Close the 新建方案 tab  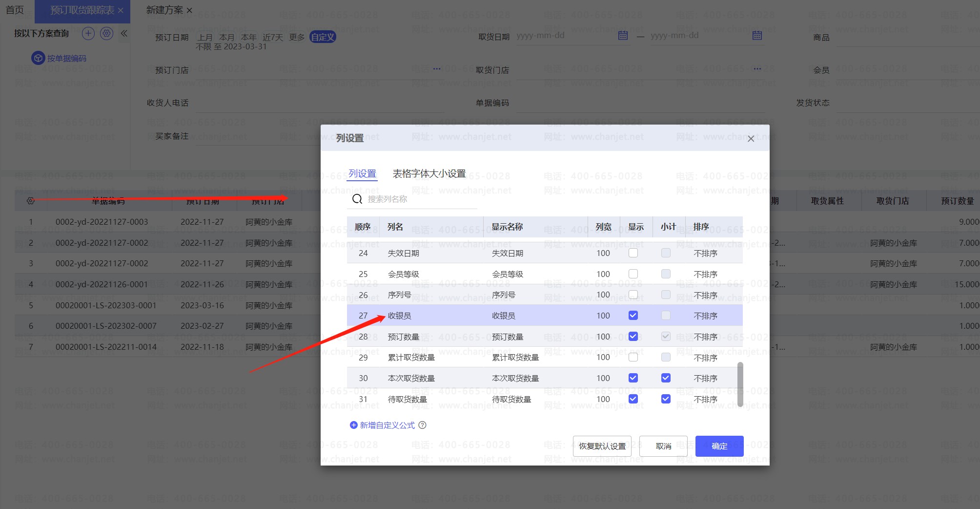(x=189, y=10)
